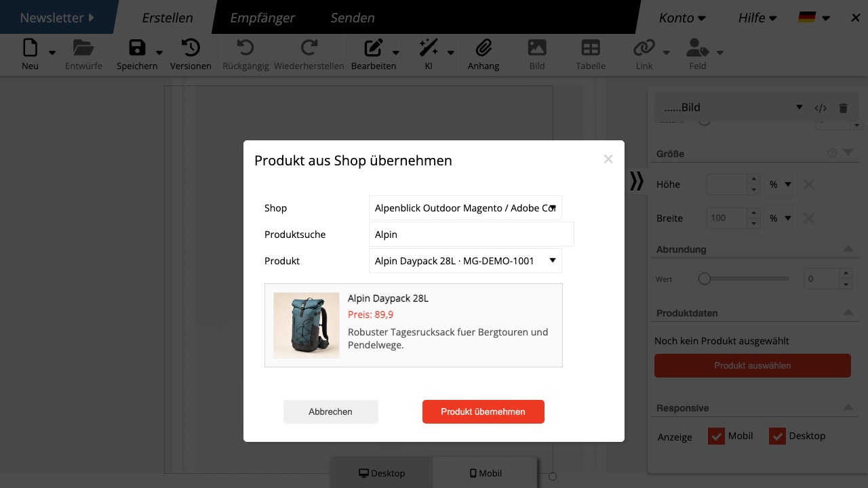The image size is (868, 488).
Task: Increase Höhe with stepper up arrow
Action: (753, 180)
